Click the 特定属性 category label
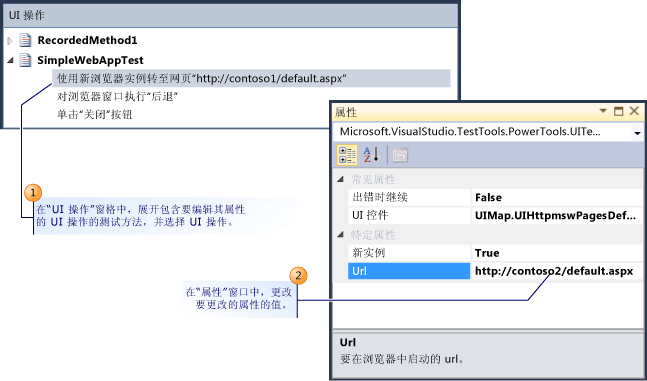The height and width of the screenshot is (381, 647). [x=373, y=235]
